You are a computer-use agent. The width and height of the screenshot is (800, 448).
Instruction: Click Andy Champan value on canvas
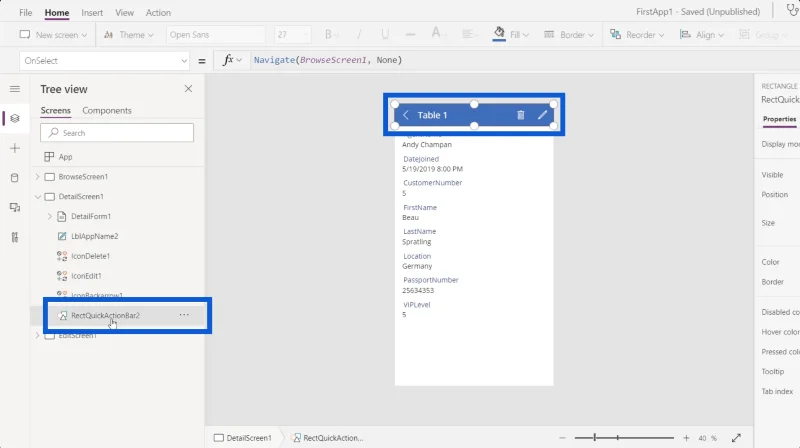tap(427, 144)
